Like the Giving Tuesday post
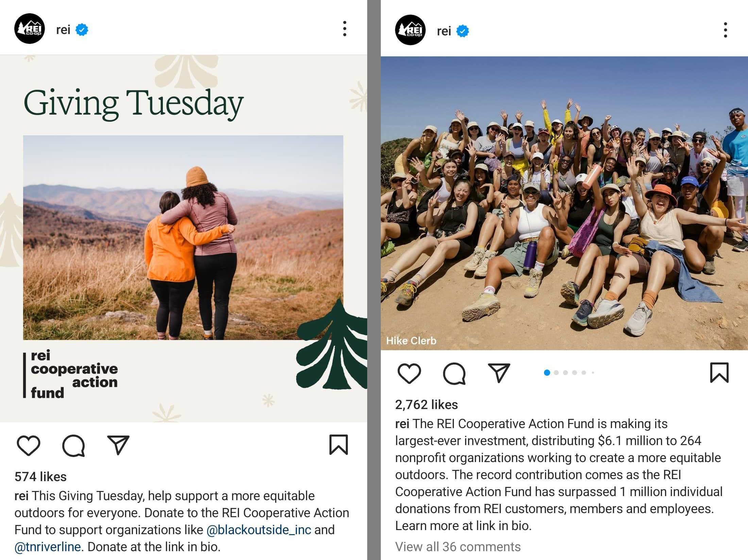This screenshot has height=560, width=748. point(29,445)
